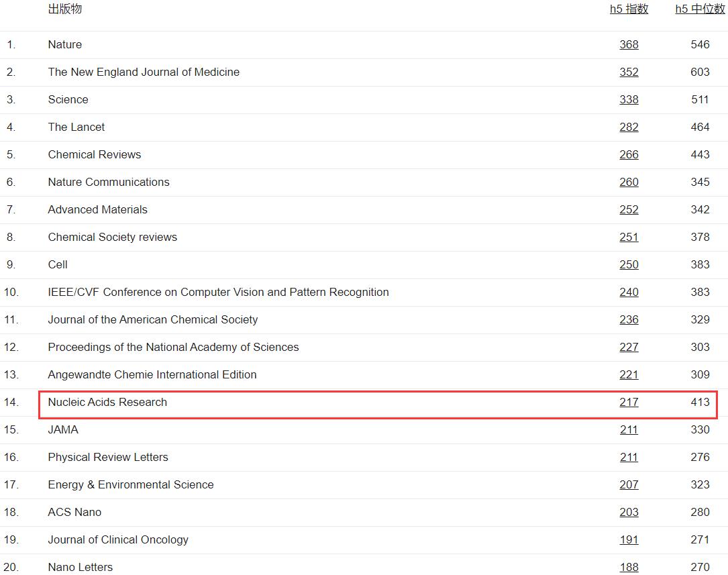Image resolution: width=728 pixels, height=575 pixels.
Task: Select the Nano Letters name
Action: tap(81, 567)
